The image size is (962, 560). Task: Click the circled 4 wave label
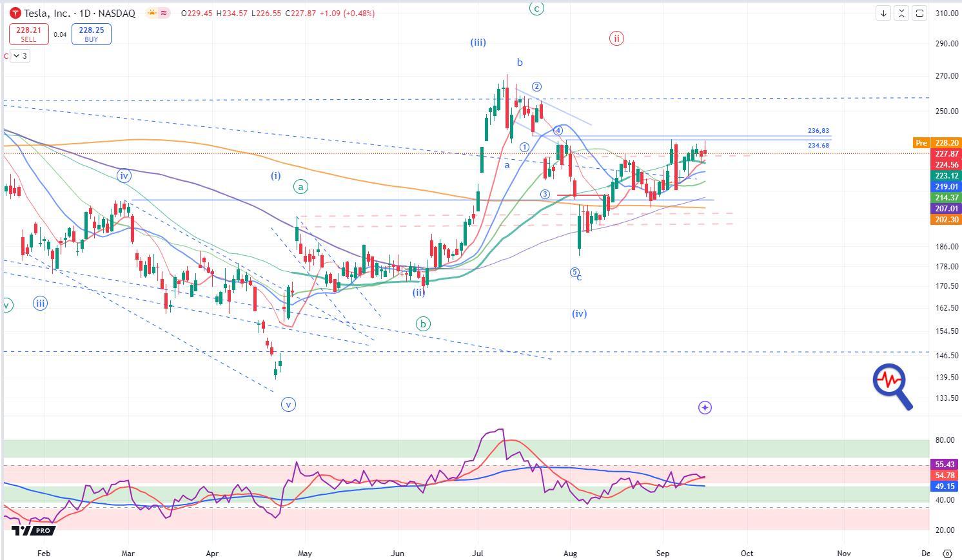point(558,131)
